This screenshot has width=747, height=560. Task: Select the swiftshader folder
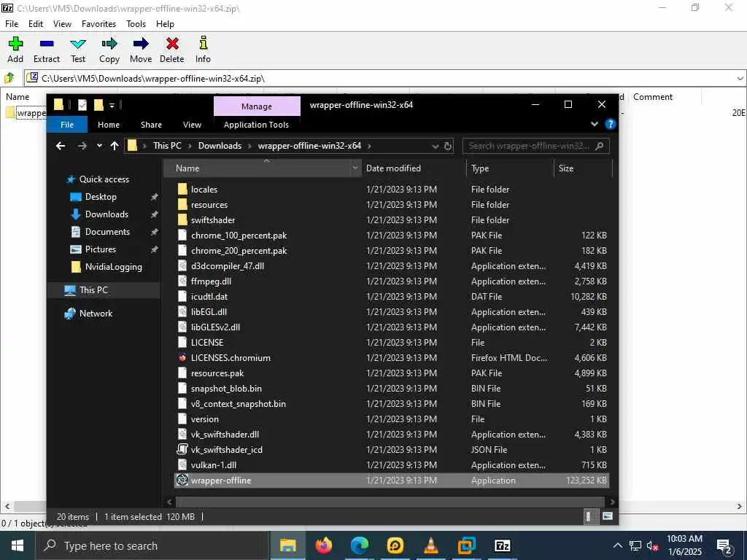(213, 220)
